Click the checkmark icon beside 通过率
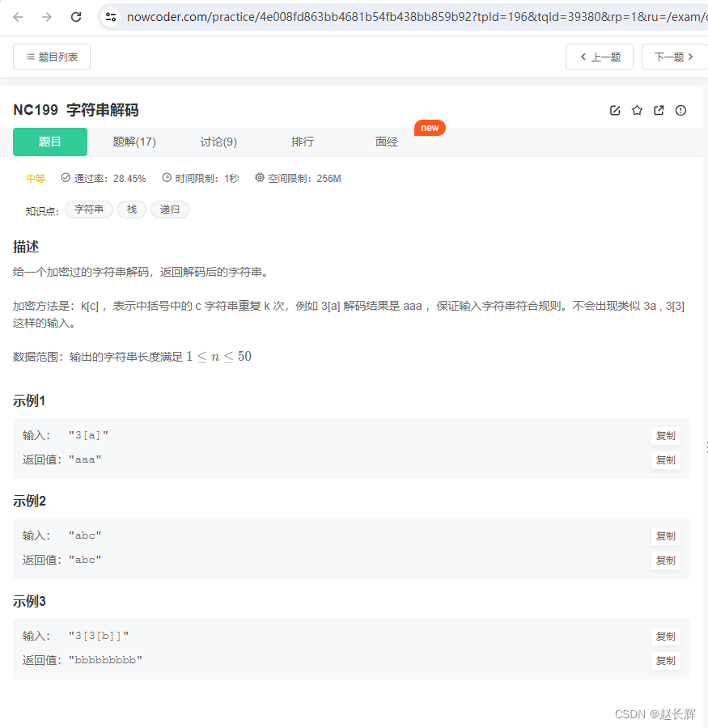 66,178
